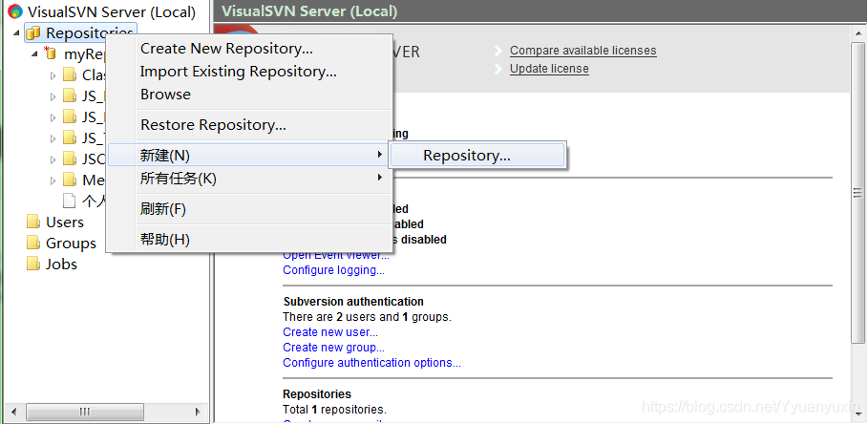The height and width of the screenshot is (424, 868).
Task: Expand the Me folder node
Action: 53,180
